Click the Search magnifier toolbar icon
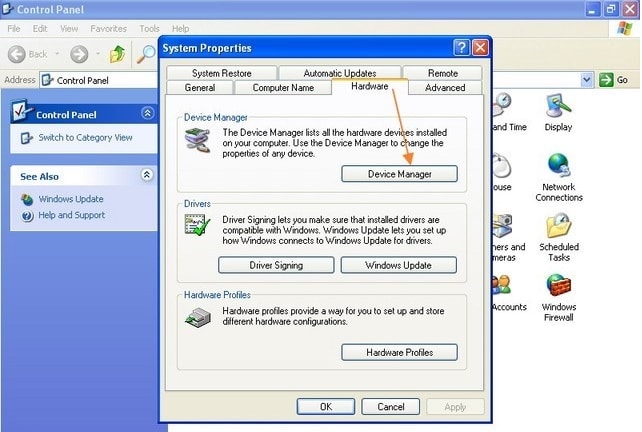Screen dimensions: 642x432 coord(146,54)
